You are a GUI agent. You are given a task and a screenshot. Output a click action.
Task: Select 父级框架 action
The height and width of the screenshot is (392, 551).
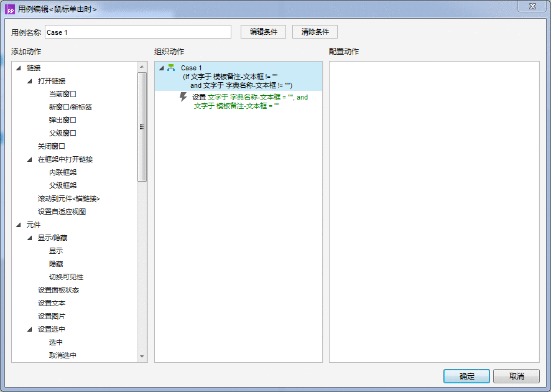click(63, 185)
